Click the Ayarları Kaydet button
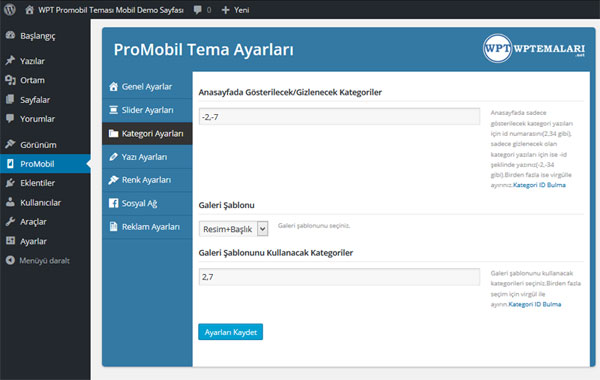The height and width of the screenshot is (380, 600). click(x=230, y=332)
